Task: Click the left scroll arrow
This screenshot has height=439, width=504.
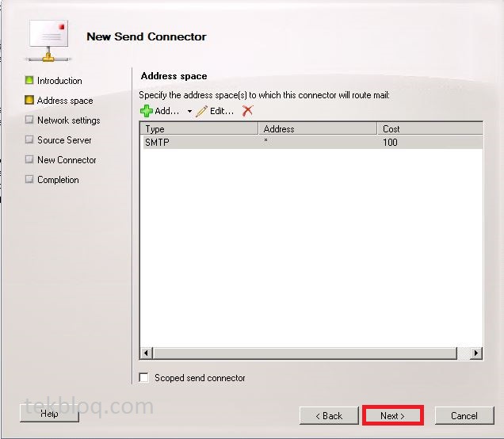Action: 147,353
